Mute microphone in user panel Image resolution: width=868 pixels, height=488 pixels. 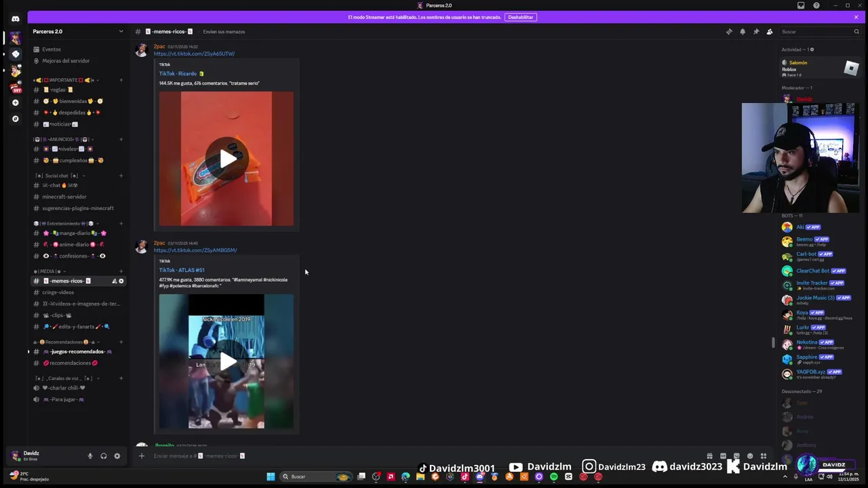click(90, 456)
